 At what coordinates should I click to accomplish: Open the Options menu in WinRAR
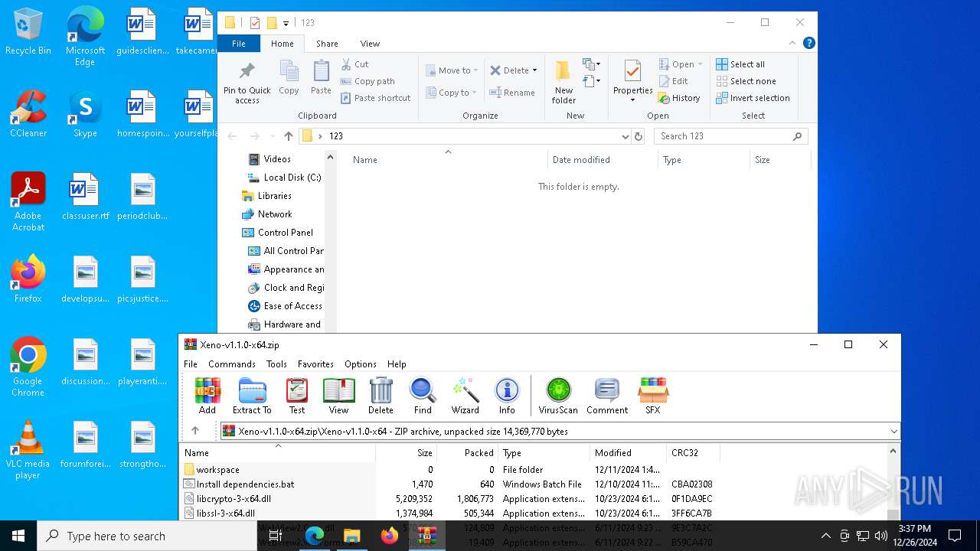pyautogui.click(x=361, y=364)
